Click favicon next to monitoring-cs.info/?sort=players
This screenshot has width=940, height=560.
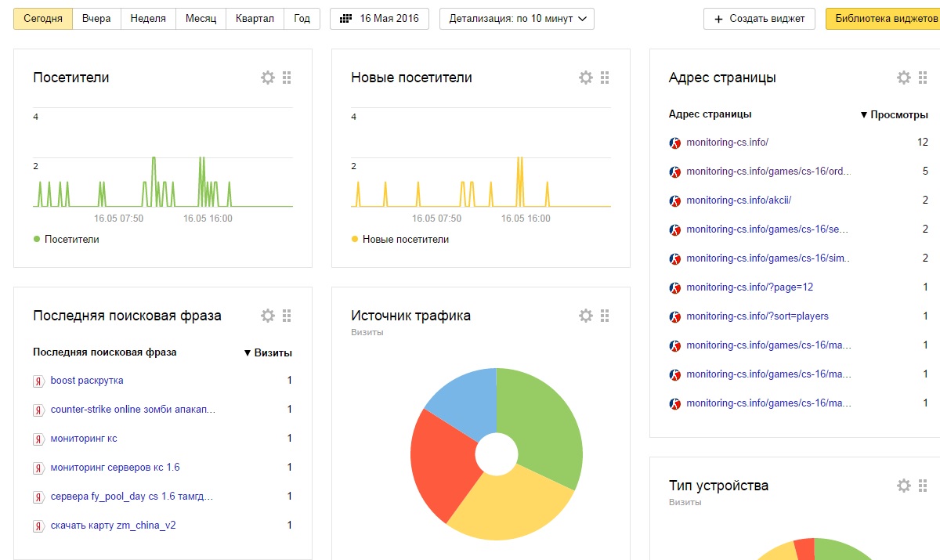coord(675,317)
